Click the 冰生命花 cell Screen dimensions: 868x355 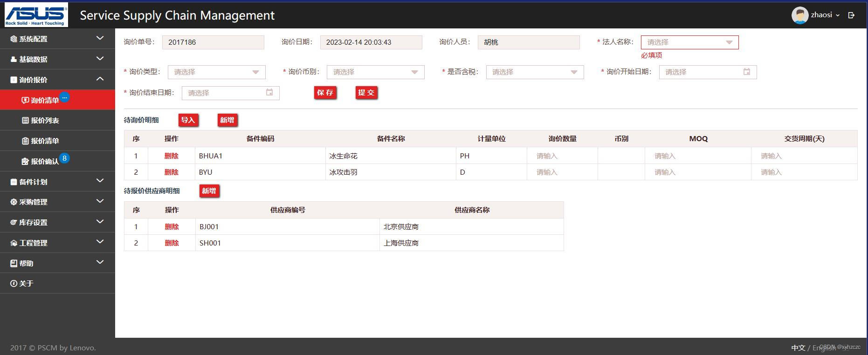(391, 156)
